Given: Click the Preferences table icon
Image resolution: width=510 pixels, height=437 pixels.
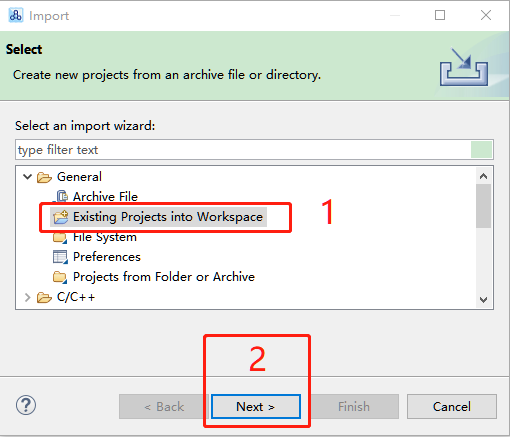Looking at the screenshot, I should click(x=60, y=257).
